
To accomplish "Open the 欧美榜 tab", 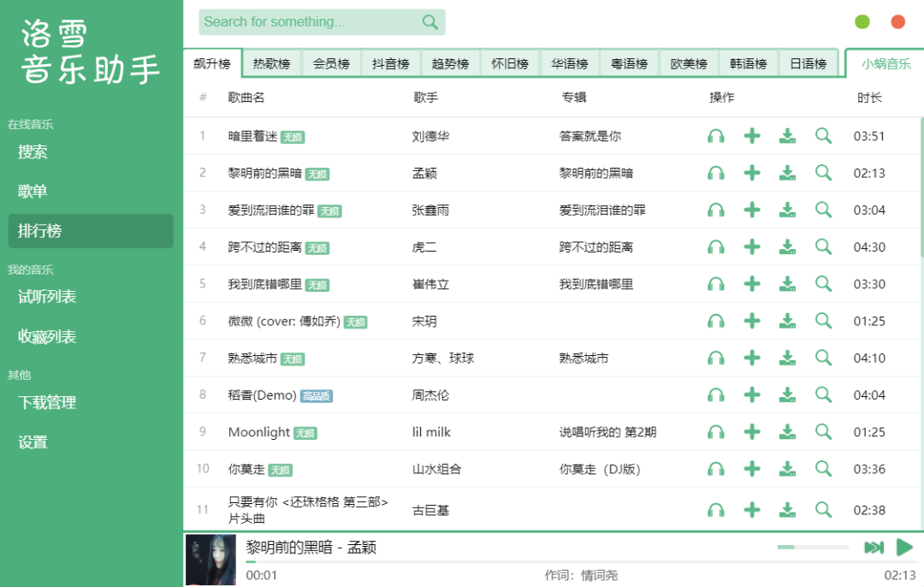I will [x=689, y=63].
